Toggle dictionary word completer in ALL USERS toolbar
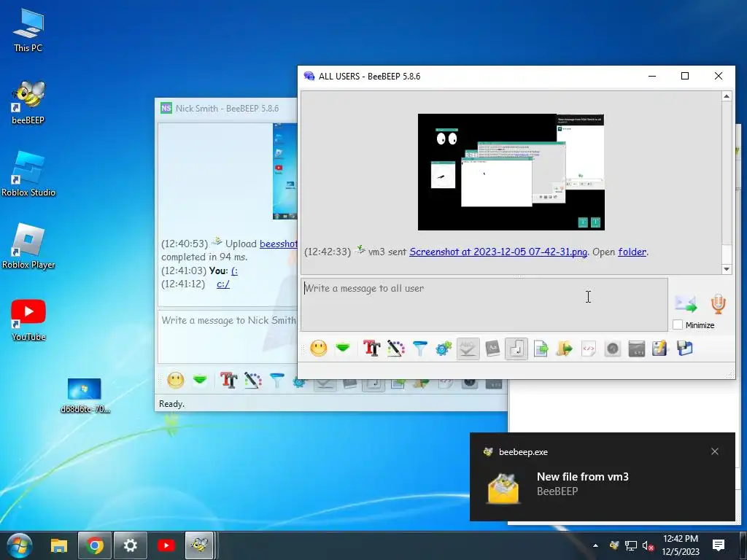 [492, 349]
